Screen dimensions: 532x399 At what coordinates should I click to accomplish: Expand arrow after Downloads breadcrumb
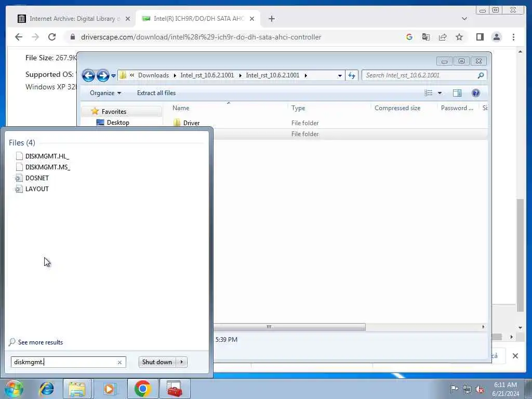coord(175,75)
